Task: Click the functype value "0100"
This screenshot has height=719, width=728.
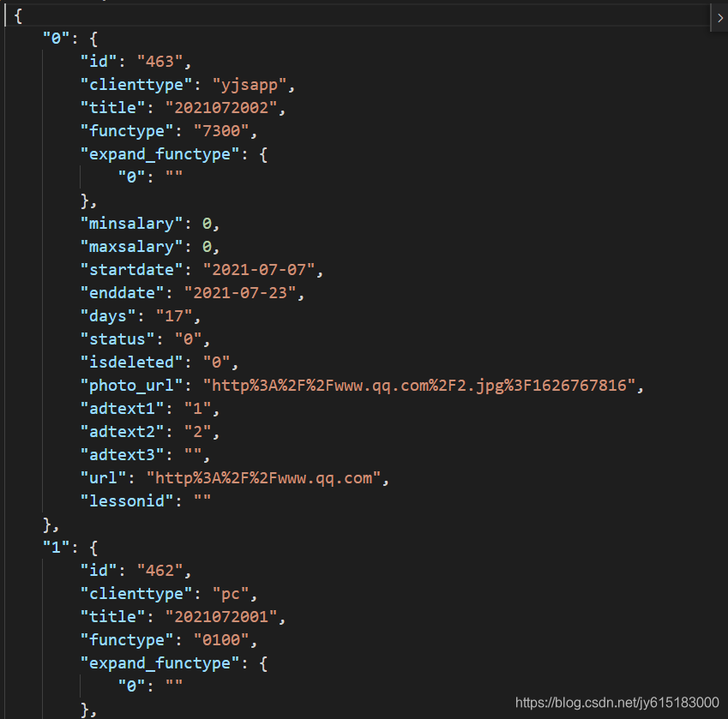Action: click(x=221, y=640)
